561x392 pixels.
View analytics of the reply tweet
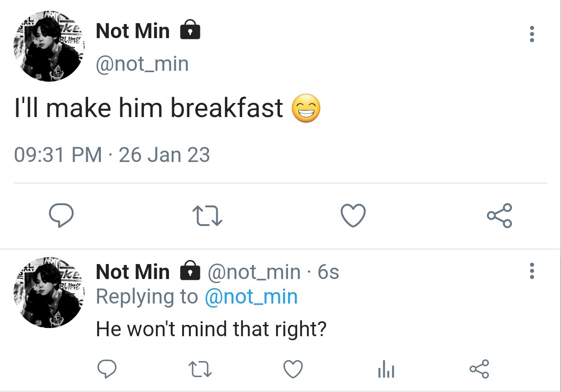(x=386, y=370)
